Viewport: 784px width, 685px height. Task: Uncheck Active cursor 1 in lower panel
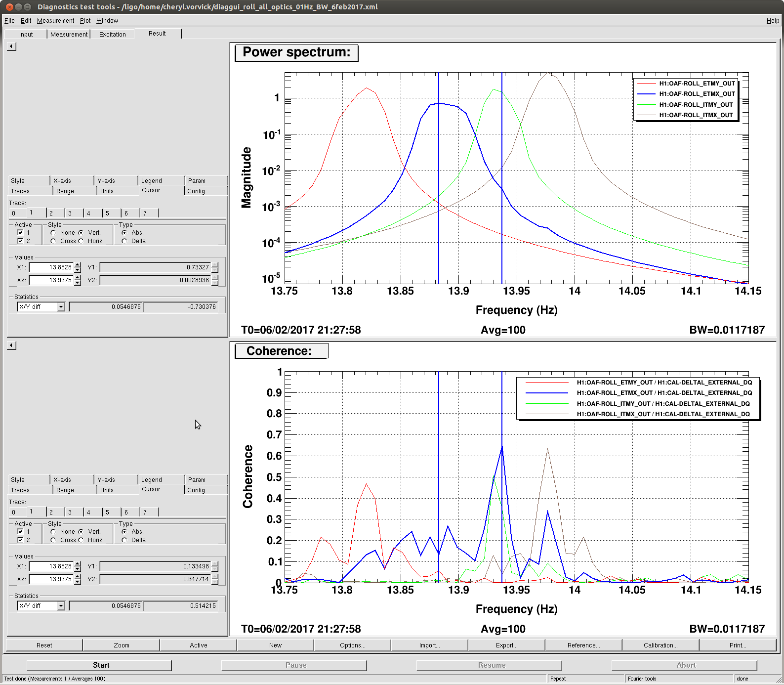click(20, 531)
